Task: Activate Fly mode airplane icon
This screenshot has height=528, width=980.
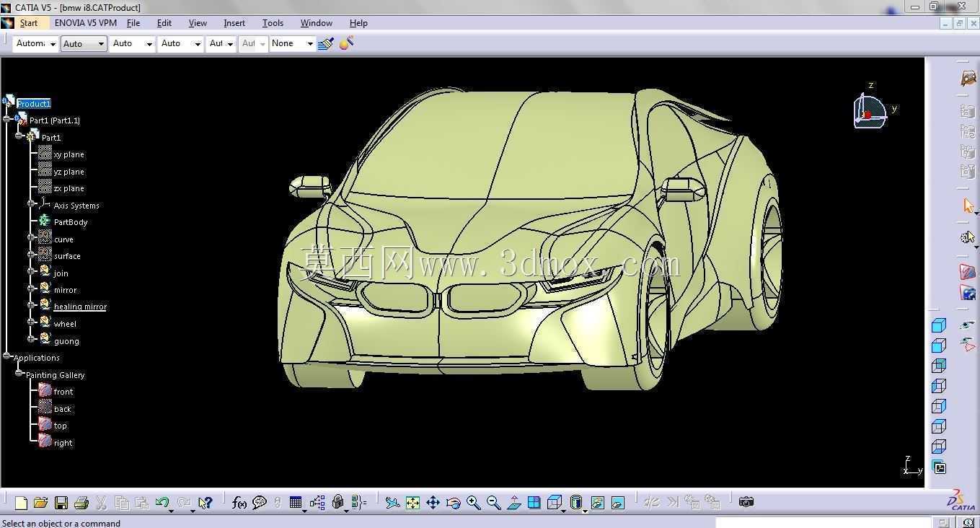Action: click(x=392, y=503)
